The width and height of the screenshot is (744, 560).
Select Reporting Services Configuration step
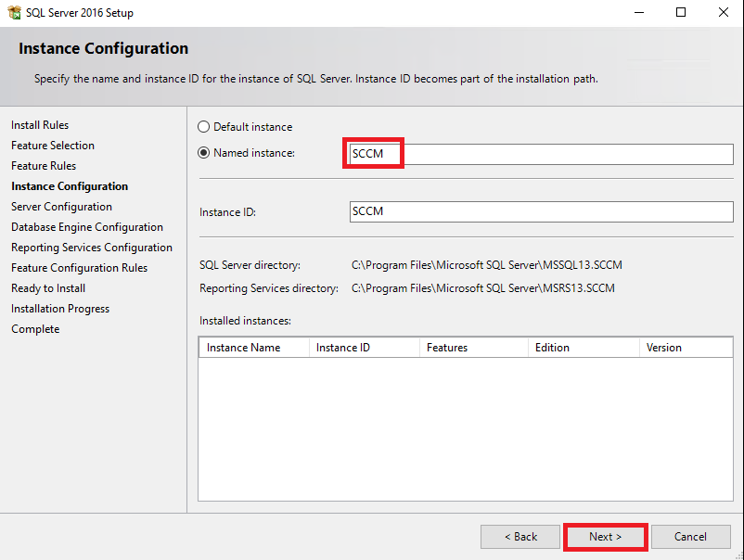click(x=92, y=248)
